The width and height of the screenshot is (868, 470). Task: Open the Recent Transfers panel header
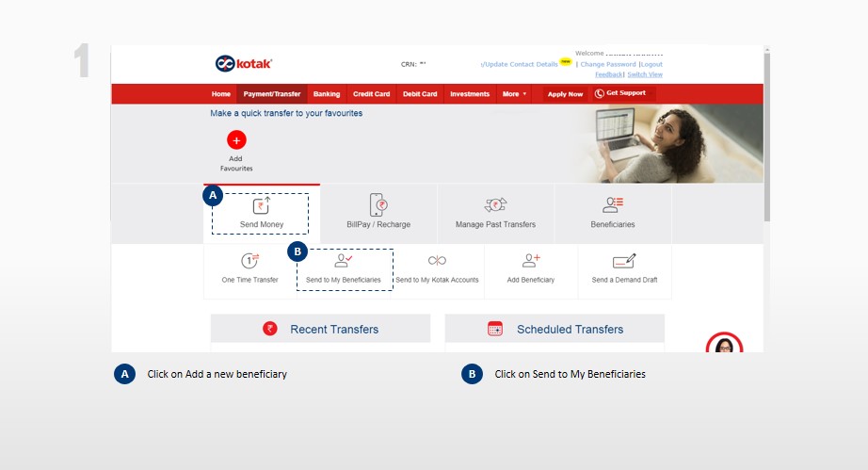point(320,329)
